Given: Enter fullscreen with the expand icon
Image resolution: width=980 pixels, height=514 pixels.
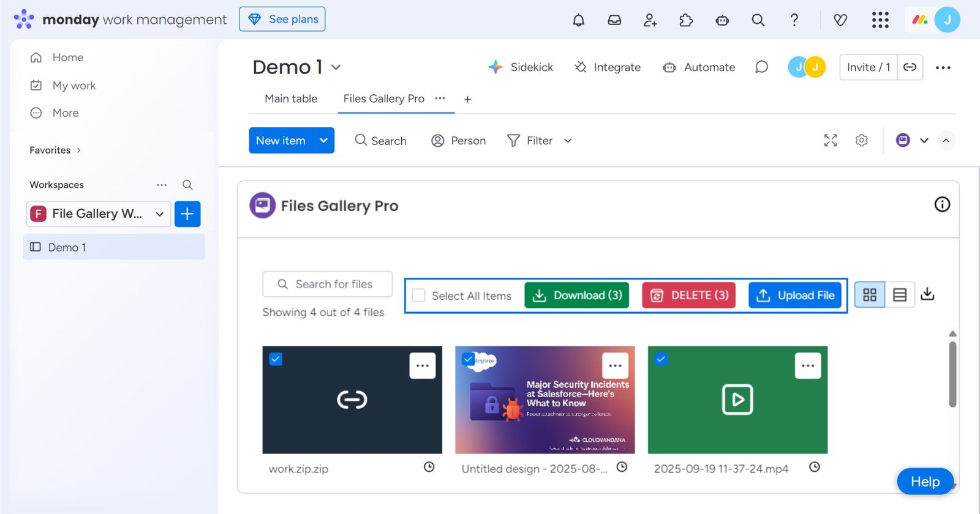Looking at the screenshot, I should pos(831,141).
